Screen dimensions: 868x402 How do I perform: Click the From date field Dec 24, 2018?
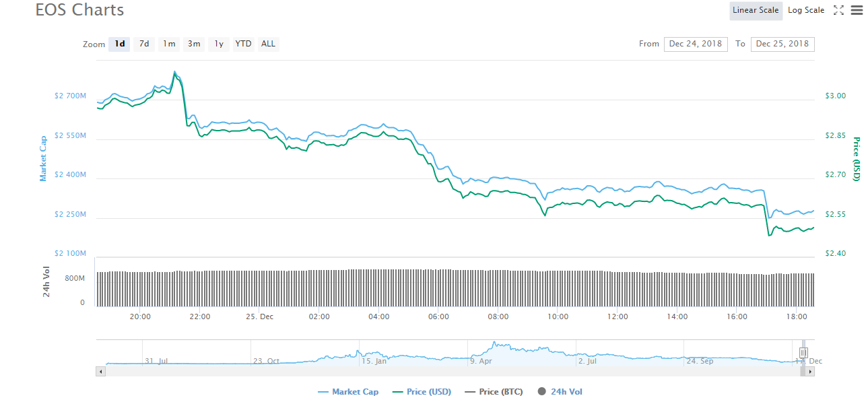click(696, 44)
